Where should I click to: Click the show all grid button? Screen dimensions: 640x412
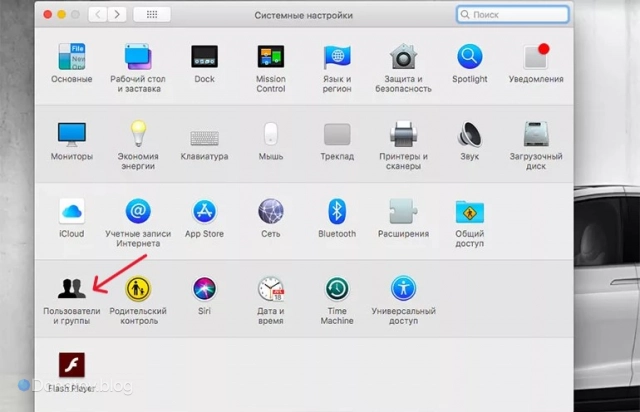coord(152,15)
